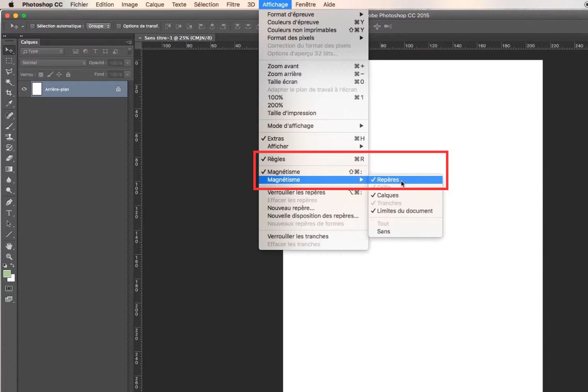Image resolution: width=588 pixels, height=392 pixels.
Task: Choose Sans in Magnétisme submenu
Action: click(405, 232)
